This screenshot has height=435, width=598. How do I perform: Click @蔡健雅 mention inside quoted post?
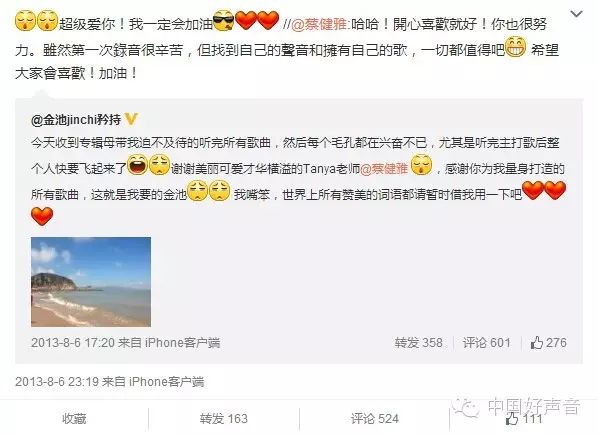(384, 168)
